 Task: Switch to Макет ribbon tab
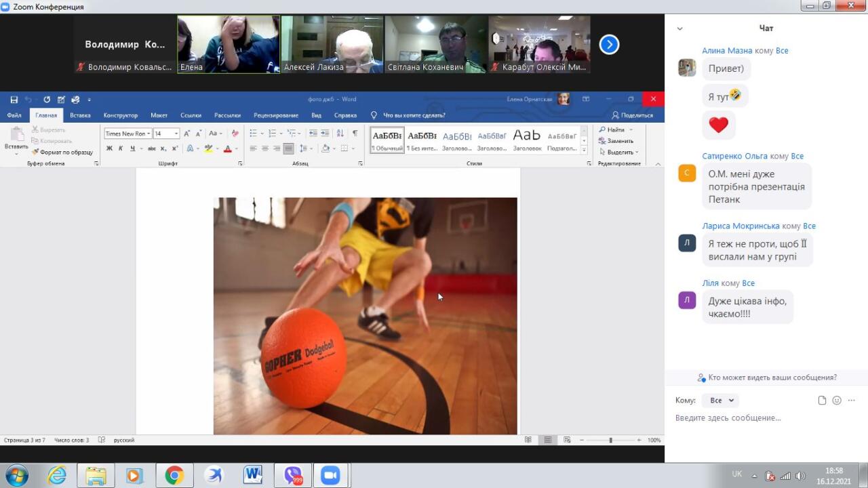click(159, 115)
